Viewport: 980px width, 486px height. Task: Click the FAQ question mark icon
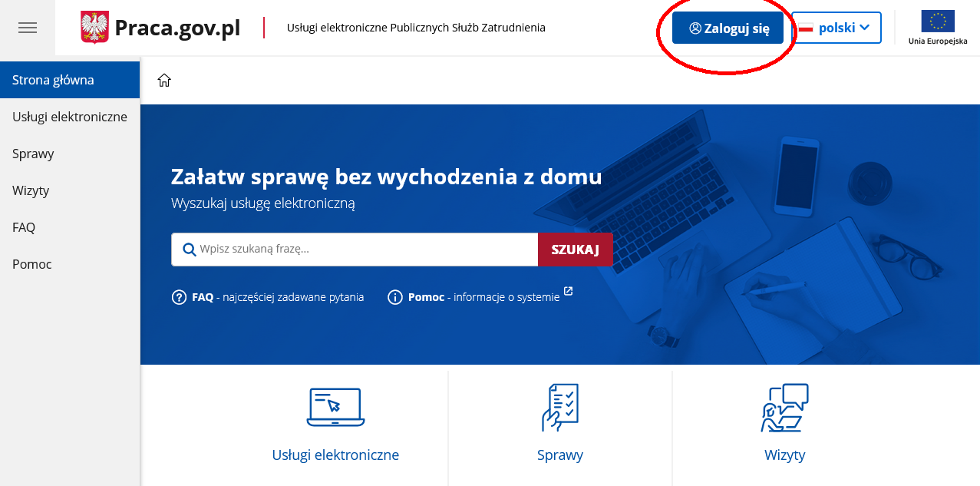tap(180, 297)
